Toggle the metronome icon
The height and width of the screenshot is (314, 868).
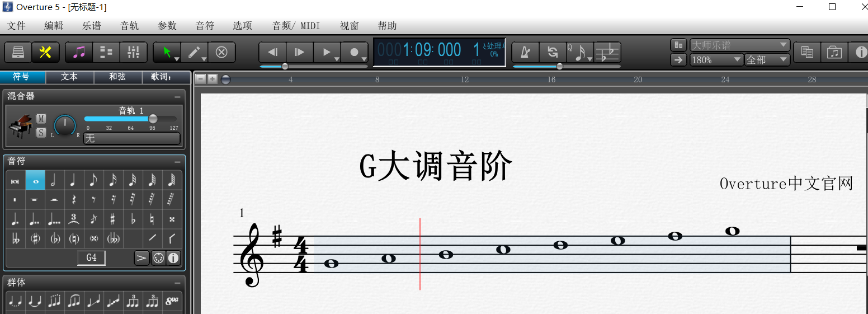[526, 52]
